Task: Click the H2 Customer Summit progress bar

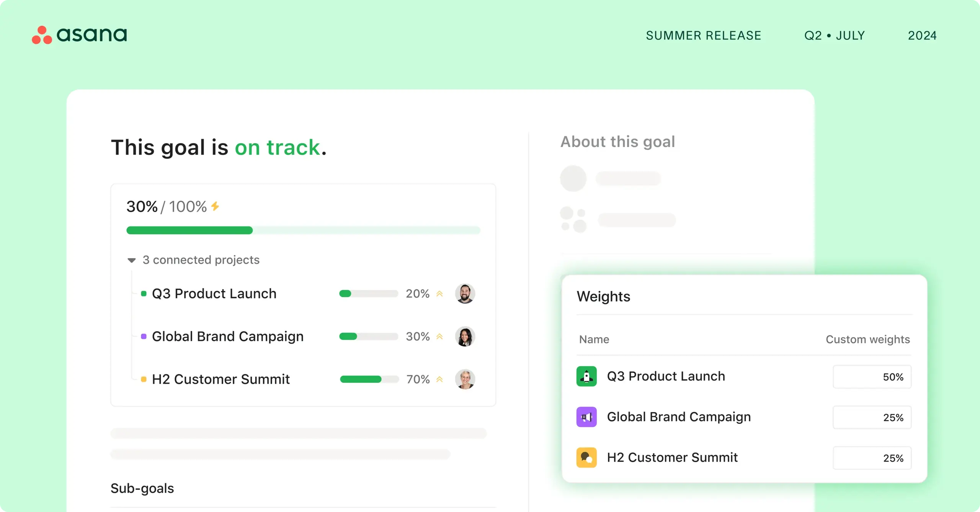Action: 369,380
